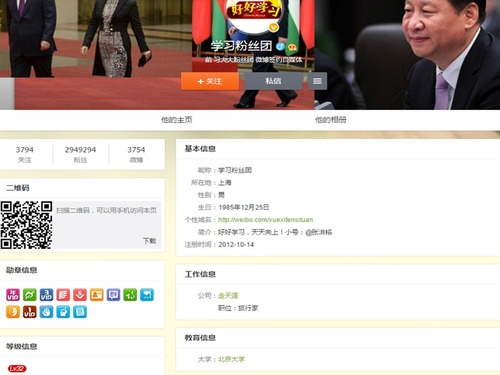This screenshot has width=500, height=375.
Task: Click the 教育信息 section heading
Action: coord(200,338)
